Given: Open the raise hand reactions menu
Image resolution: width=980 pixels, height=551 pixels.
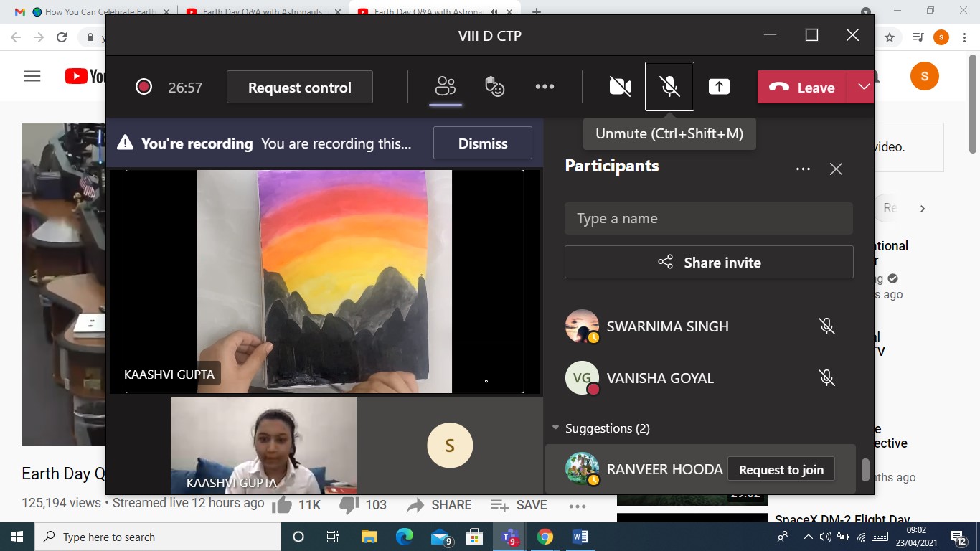Looking at the screenshot, I should [494, 87].
